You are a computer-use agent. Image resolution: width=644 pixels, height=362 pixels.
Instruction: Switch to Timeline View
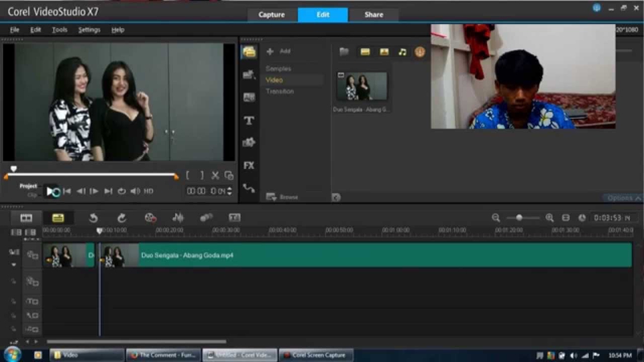[58, 217]
